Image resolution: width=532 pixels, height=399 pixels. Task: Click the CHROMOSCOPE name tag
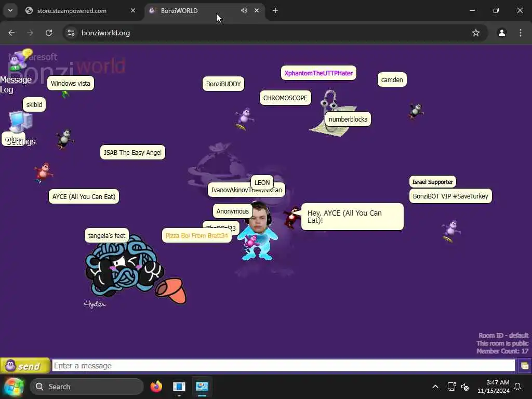click(x=285, y=98)
